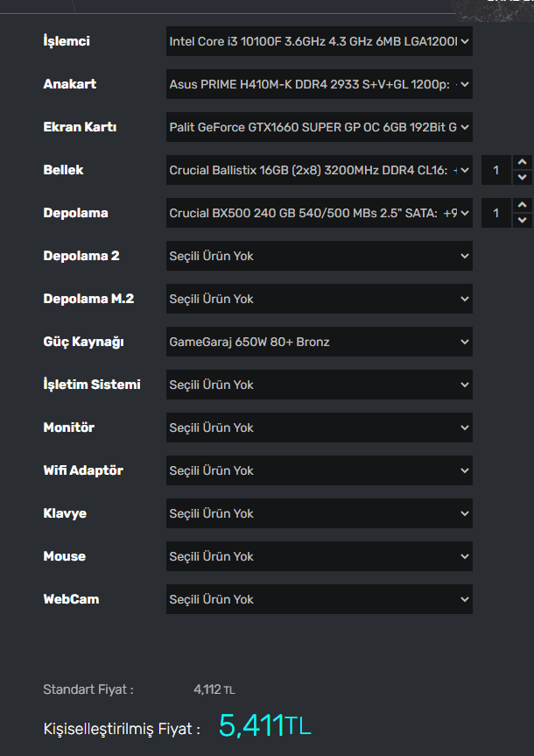Open the Güç Kaynağı power supply dropdown
Screen dimensions: 534x756
click(x=319, y=342)
